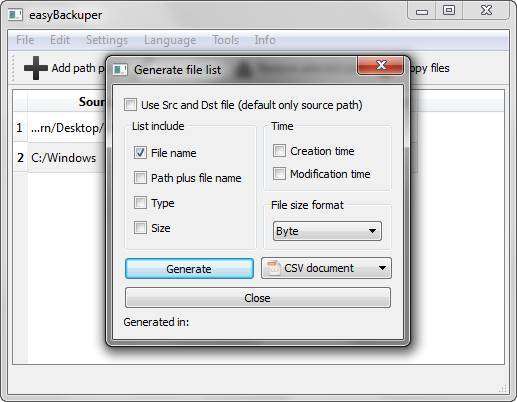Viewport: 517px width, 402px height.
Task: Open the Byte file size format dropdown
Action: (x=327, y=231)
